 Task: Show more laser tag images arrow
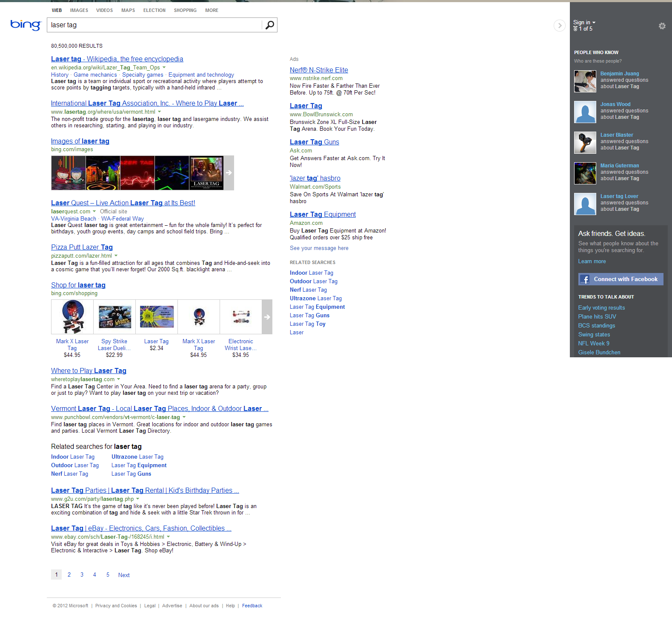tap(229, 173)
